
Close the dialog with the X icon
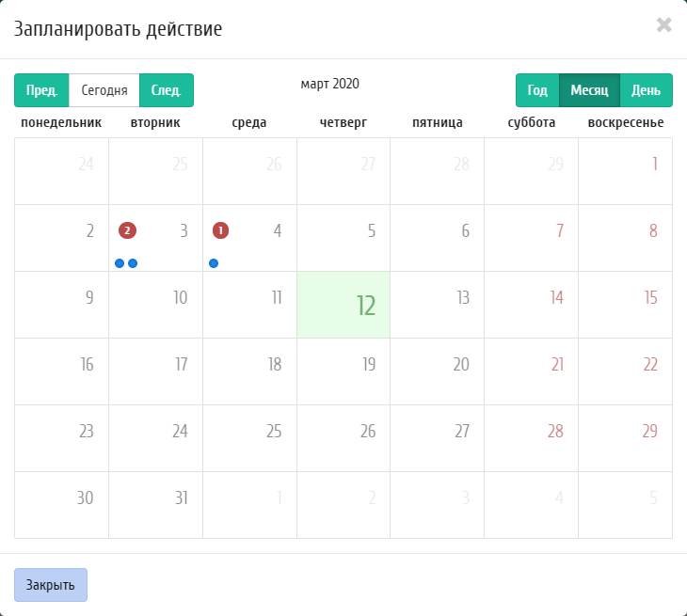point(663,25)
